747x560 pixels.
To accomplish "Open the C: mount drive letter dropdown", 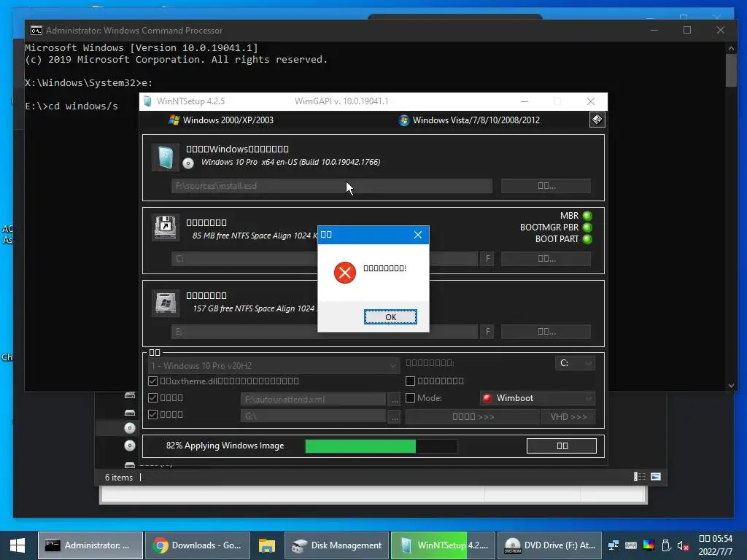I will pos(575,363).
